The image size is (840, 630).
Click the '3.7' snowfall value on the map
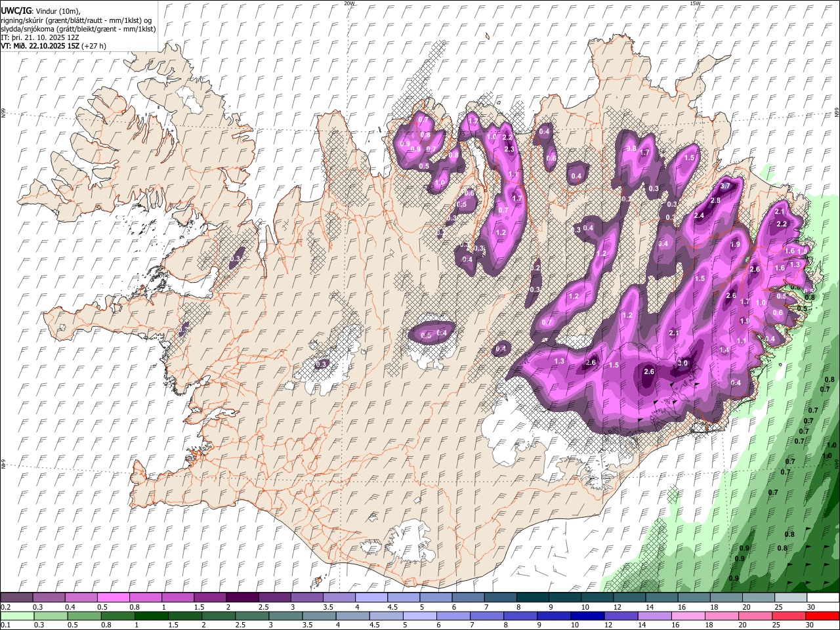point(725,186)
